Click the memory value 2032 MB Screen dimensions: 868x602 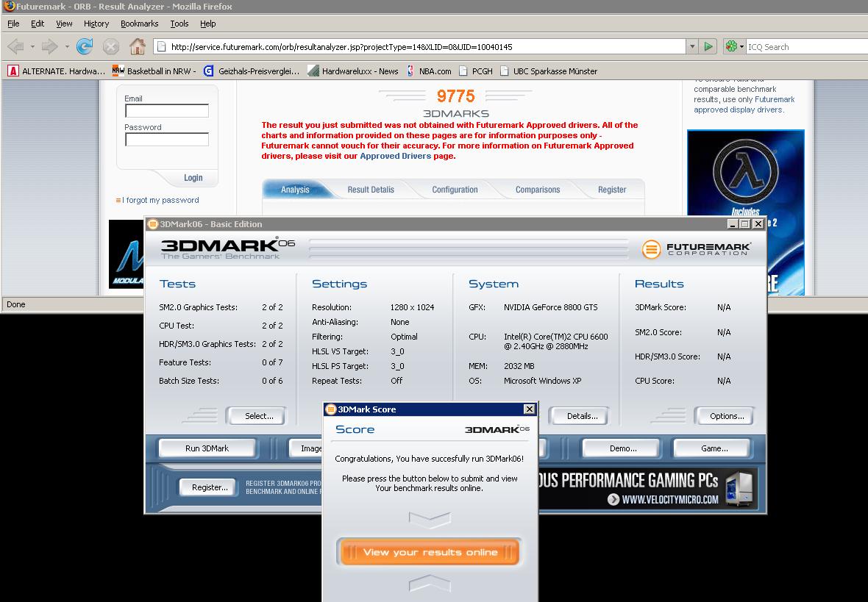click(519, 366)
